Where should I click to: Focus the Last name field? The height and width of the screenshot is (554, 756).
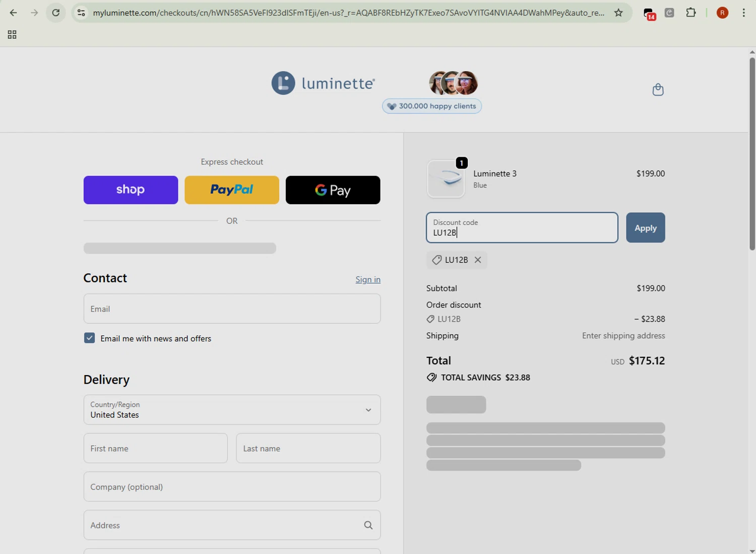point(308,448)
